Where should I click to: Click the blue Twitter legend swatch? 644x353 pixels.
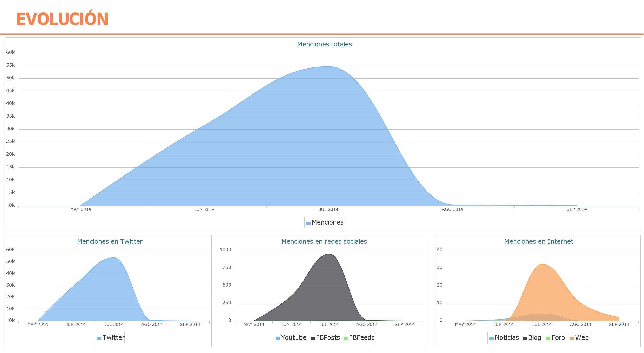[99, 338]
